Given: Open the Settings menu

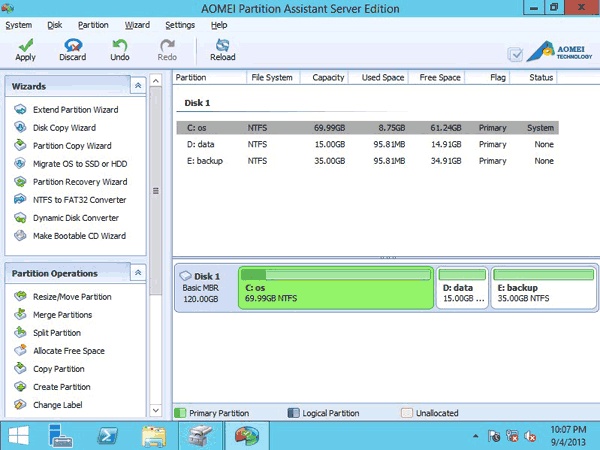Looking at the screenshot, I should pyautogui.click(x=180, y=25).
